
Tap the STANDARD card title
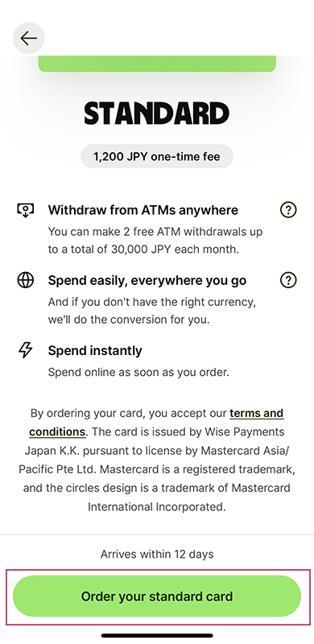tap(157, 113)
